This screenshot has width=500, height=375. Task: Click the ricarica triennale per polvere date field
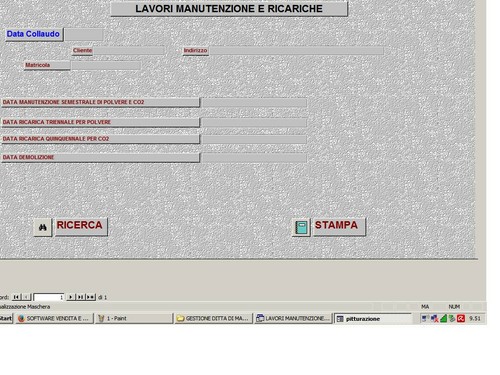[255, 122]
